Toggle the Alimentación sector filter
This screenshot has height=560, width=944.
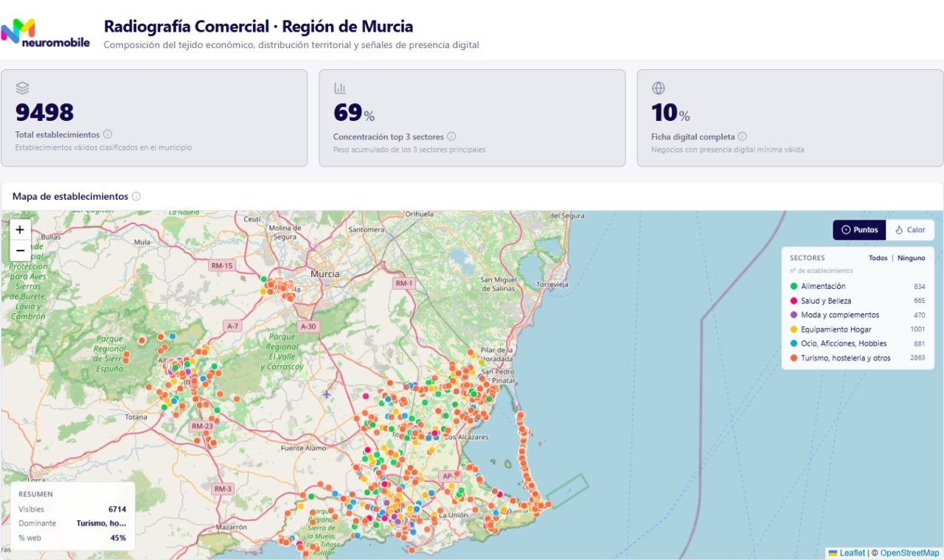coord(857,286)
